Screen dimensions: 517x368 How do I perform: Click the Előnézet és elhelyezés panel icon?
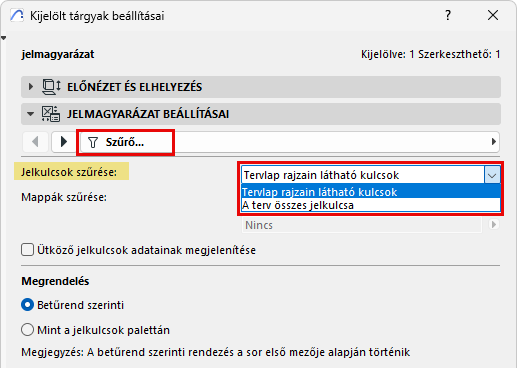pyautogui.click(x=51, y=87)
